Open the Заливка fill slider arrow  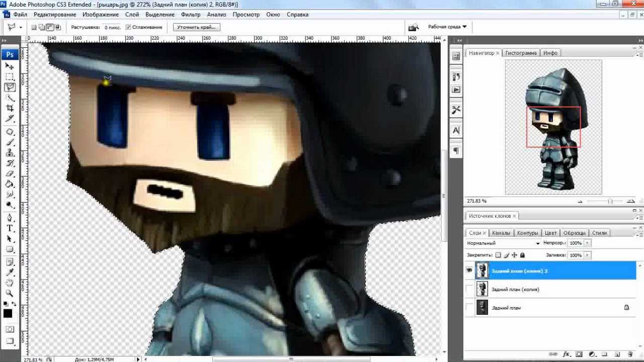(587, 255)
